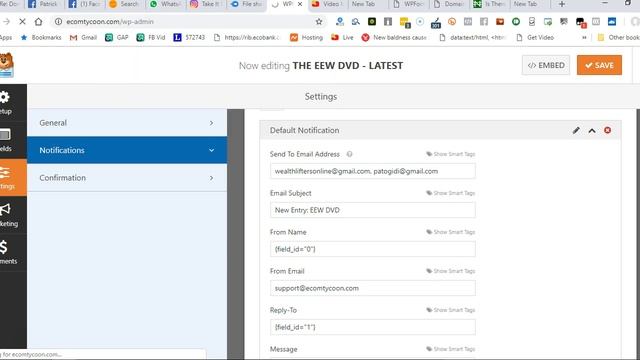The image size is (640, 360).
Task: Show Smart Tags for From Name
Action: click(x=451, y=232)
